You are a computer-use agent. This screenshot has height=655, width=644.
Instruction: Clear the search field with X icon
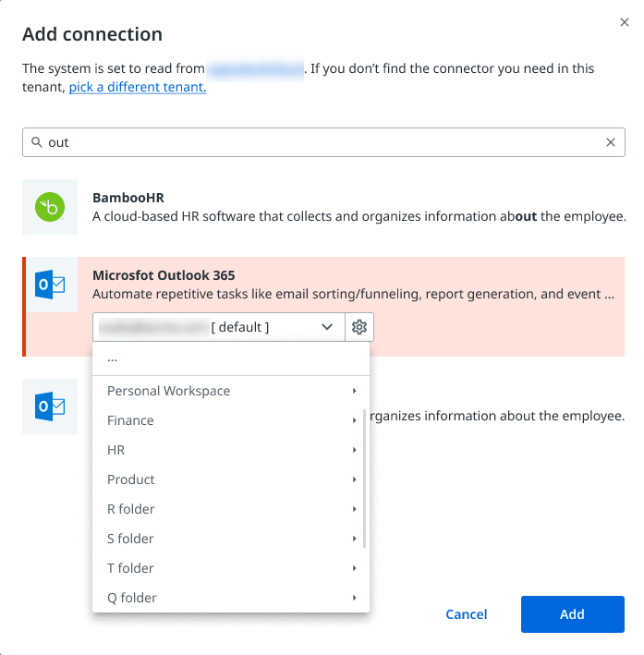(610, 142)
